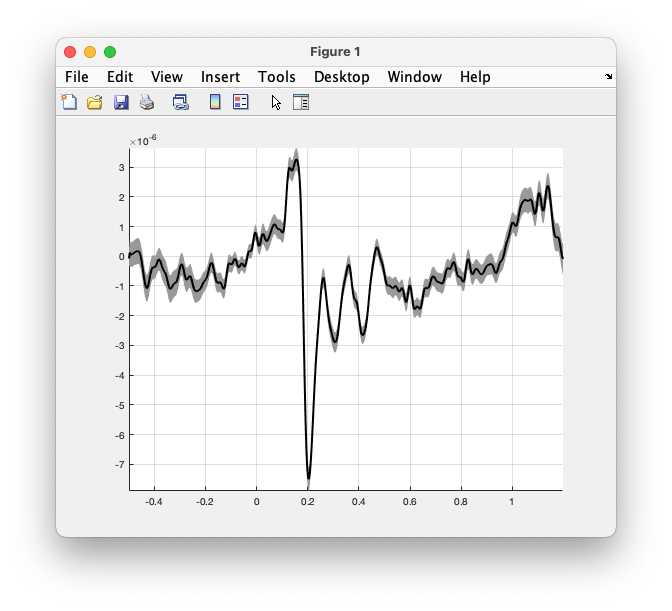672x611 pixels.
Task: Open the Desktop menu
Action: (341, 77)
